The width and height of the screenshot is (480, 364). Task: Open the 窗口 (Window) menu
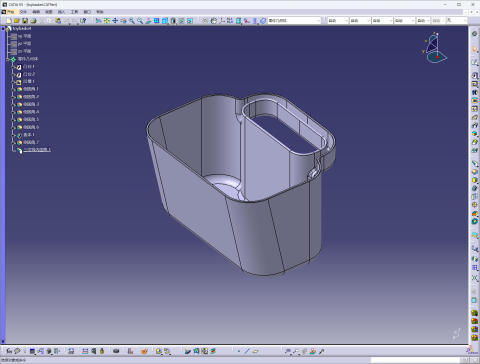click(87, 12)
